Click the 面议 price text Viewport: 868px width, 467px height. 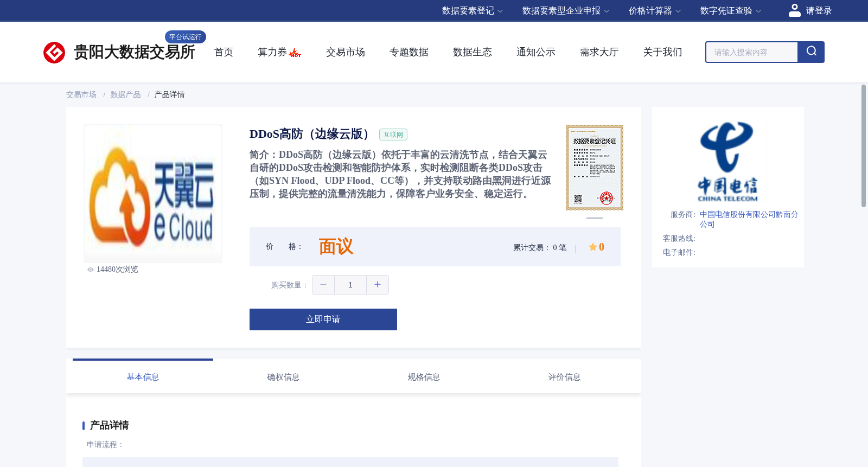pyautogui.click(x=336, y=247)
